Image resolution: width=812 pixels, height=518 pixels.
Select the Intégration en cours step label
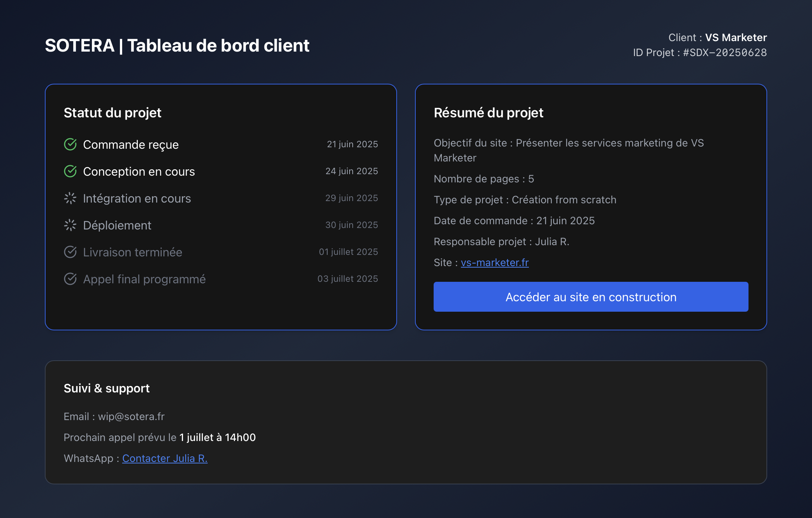pos(137,198)
